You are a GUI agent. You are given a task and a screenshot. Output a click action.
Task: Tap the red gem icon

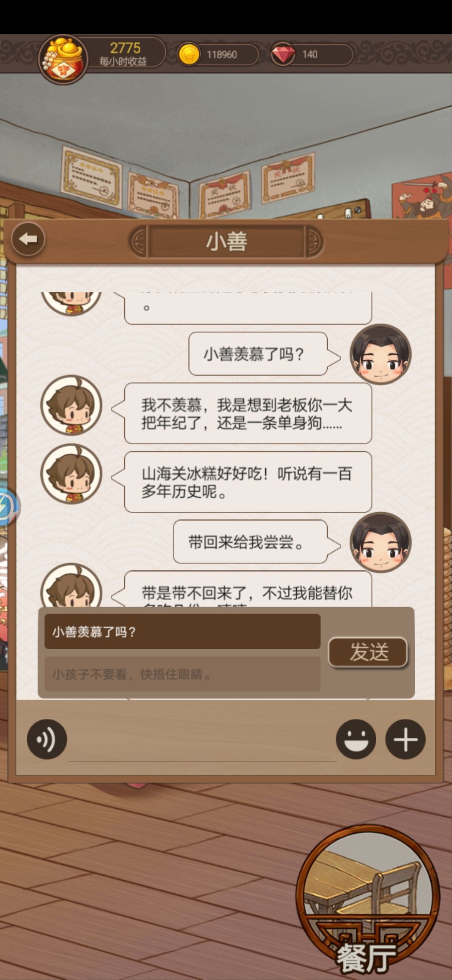(283, 54)
